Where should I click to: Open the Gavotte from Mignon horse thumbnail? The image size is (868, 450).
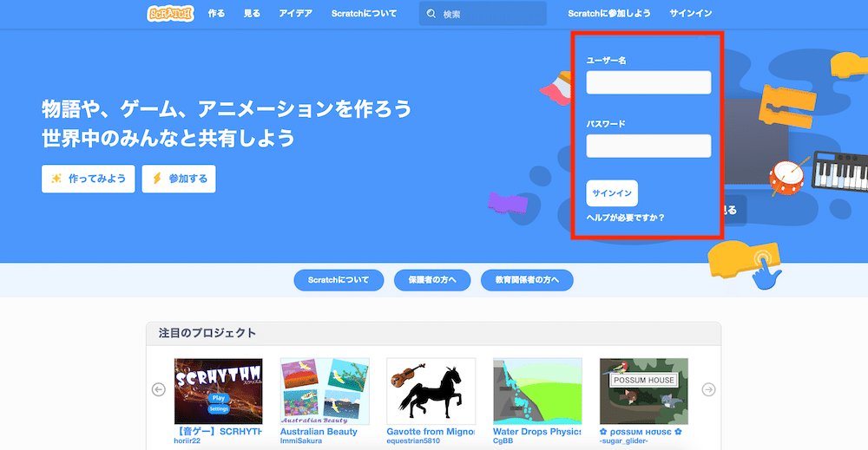click(431, 391)
